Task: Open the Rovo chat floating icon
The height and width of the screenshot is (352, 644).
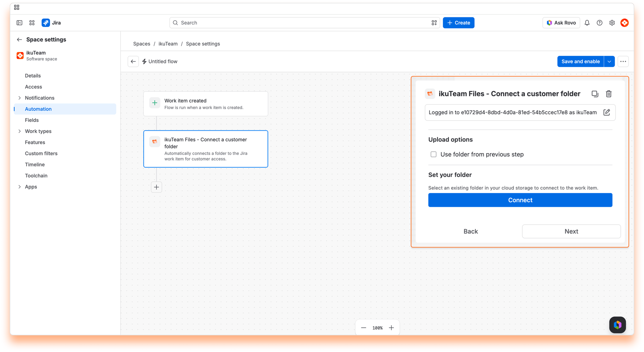Action: (618, 325)
